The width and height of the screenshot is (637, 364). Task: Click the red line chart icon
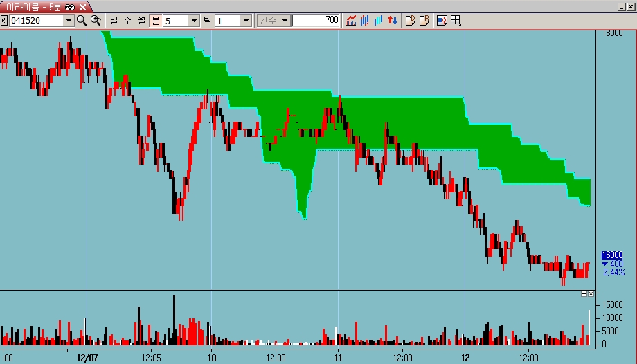[x=350, y=20]
